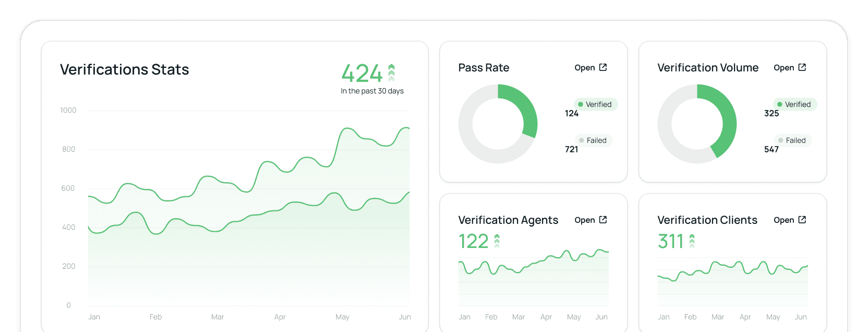Click the external-link icon in Verification Volume card
Screen dimensions: 868x332
(x=802, y=67)
